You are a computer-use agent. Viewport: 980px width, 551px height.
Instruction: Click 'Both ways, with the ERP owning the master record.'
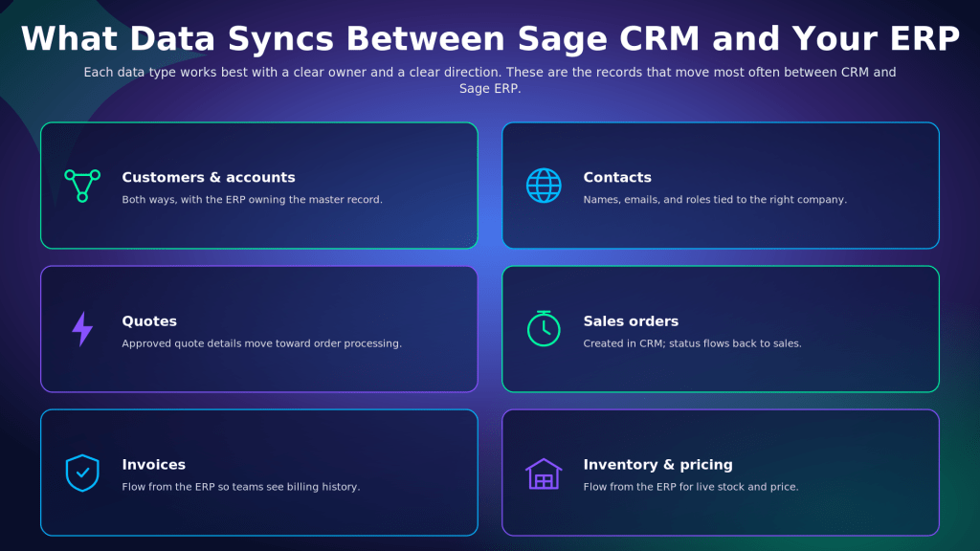[252, 200]
